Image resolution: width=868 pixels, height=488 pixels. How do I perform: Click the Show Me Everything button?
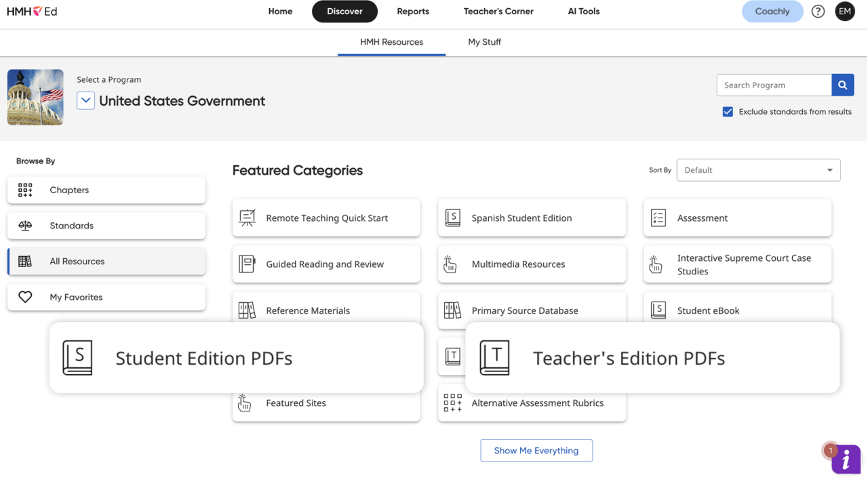click(536, 451)
